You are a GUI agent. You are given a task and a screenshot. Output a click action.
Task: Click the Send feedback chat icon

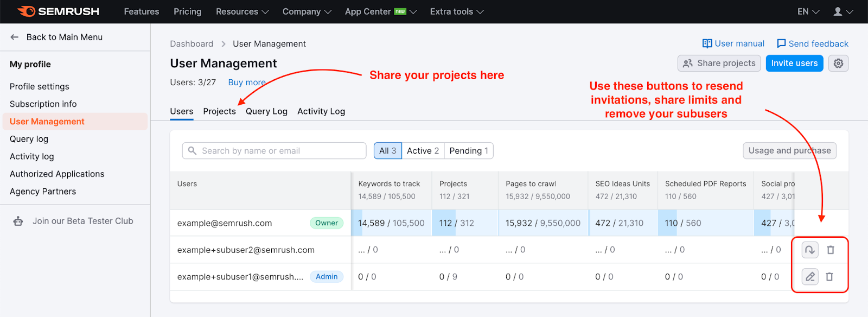click(781, 43)
